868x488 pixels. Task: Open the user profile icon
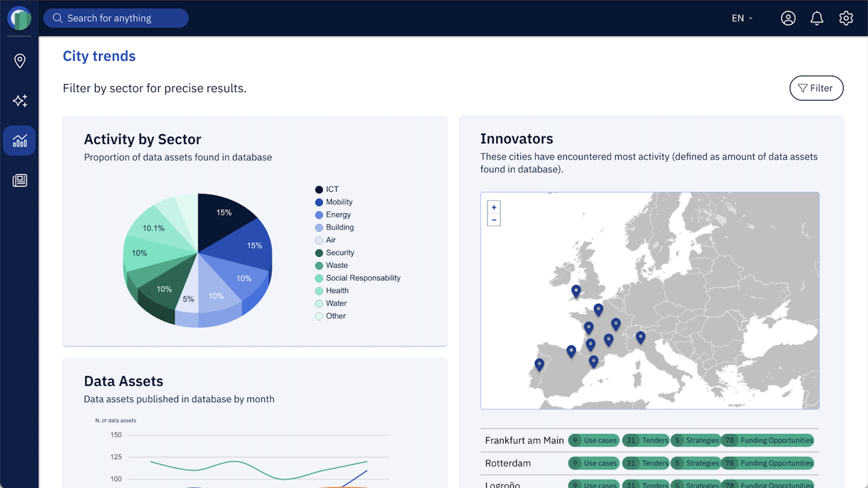coord(788,18)
